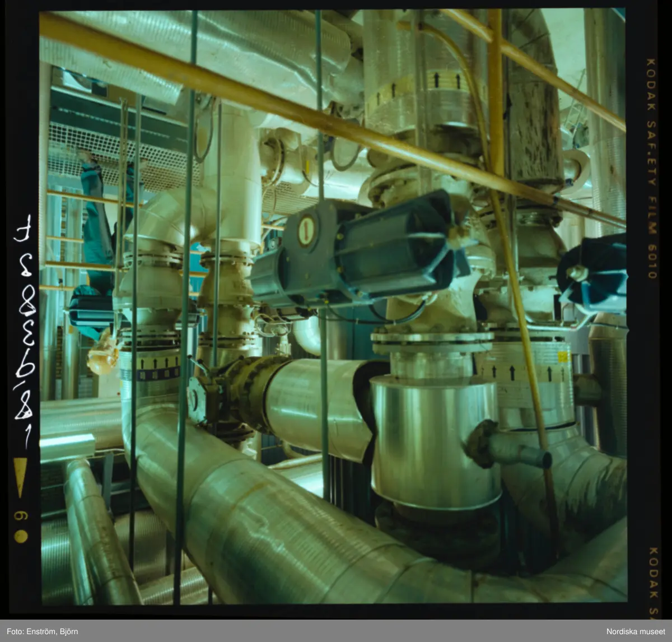The image size is (672, 642).
Task: Click the yellow dot on left film border
Action: [x=21, y=536]
